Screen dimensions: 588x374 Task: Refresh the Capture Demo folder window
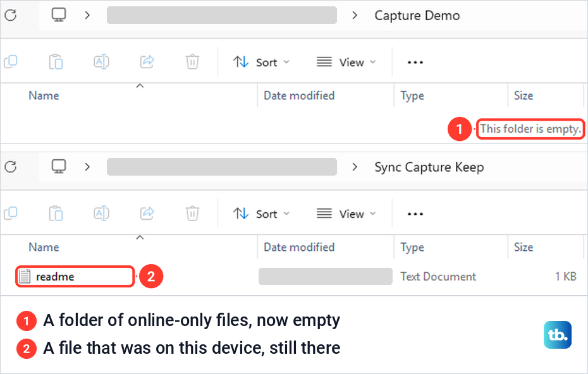tap(11, 15)
